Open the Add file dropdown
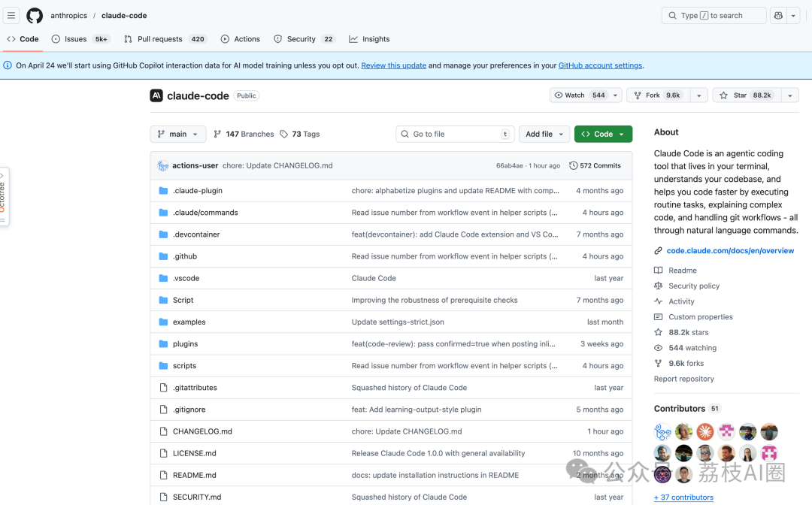This screenshot has height=505, width=812. (x=544, y=134)
